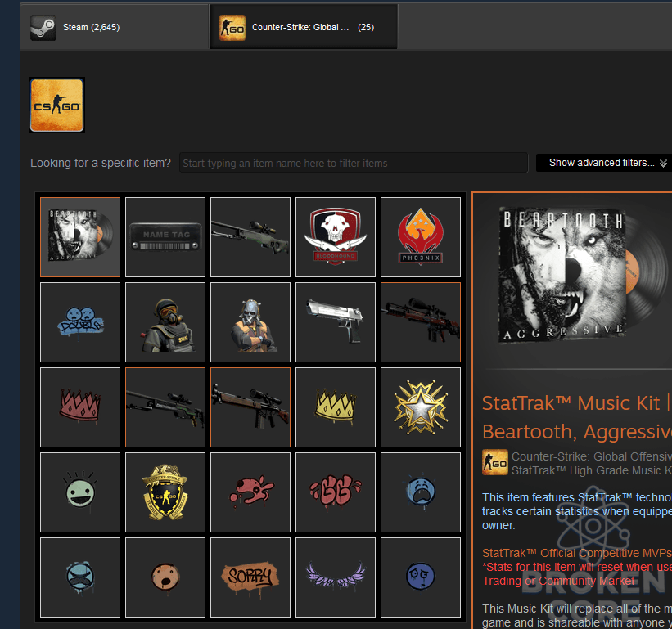Pick the blue crying face graffiti

point(421,492)
